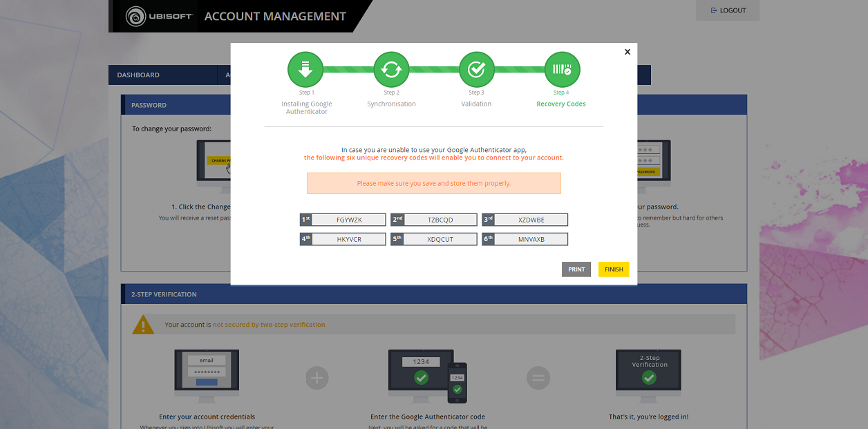Click the Synchronisation step label

tap(391, 104)
